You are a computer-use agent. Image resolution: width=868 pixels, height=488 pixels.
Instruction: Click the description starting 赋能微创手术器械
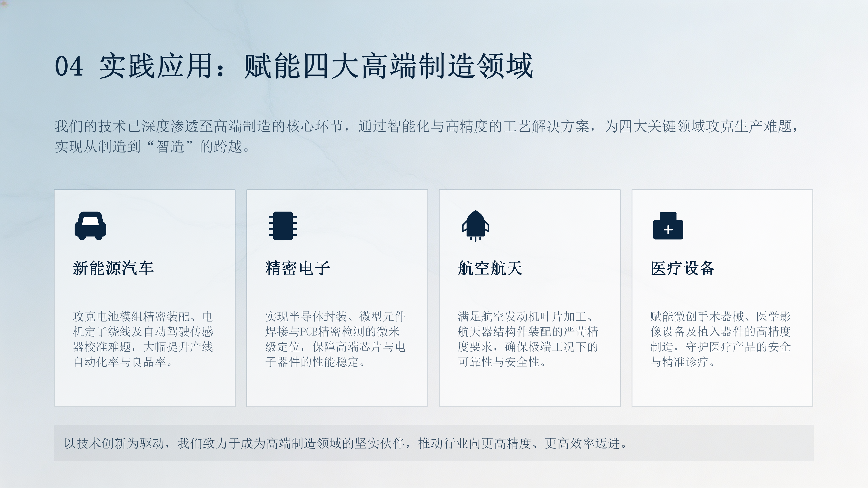pyautogui.click(x=720, y=339)
